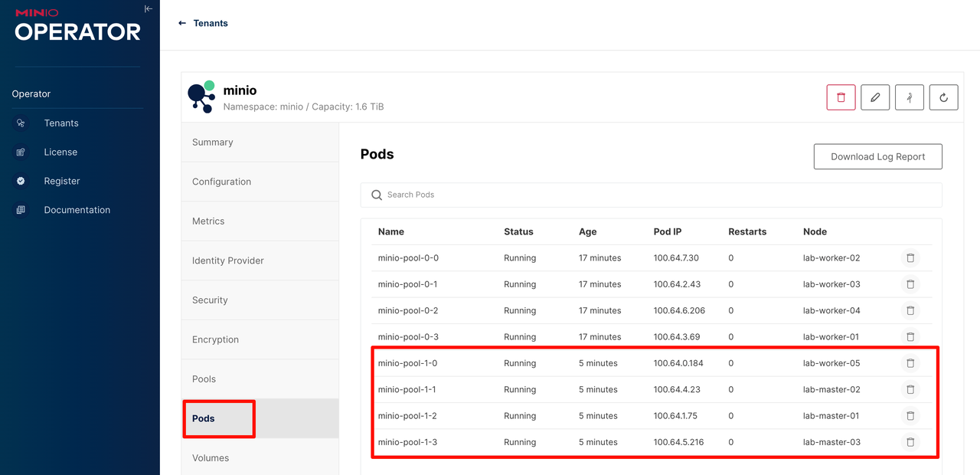
Task: Delete pod minio-pool-1-0 via trash icon
Action: (x=910, y=363)
